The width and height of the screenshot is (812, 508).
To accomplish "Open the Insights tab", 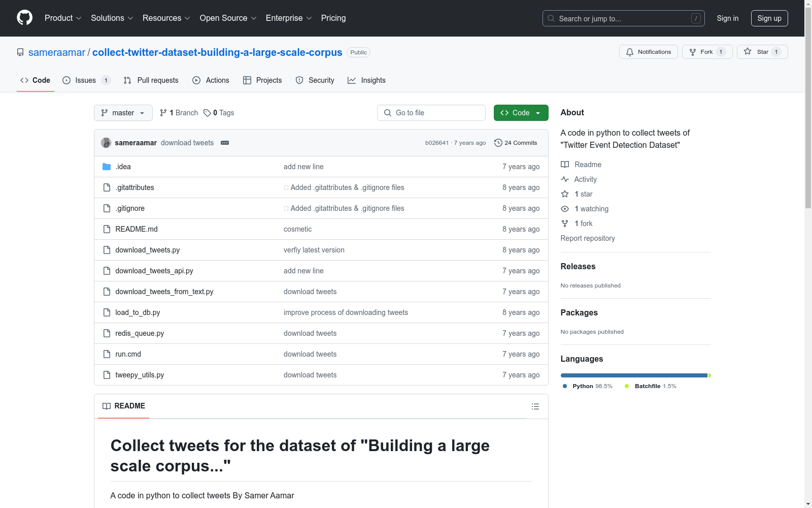I will [x=366, y=80].
